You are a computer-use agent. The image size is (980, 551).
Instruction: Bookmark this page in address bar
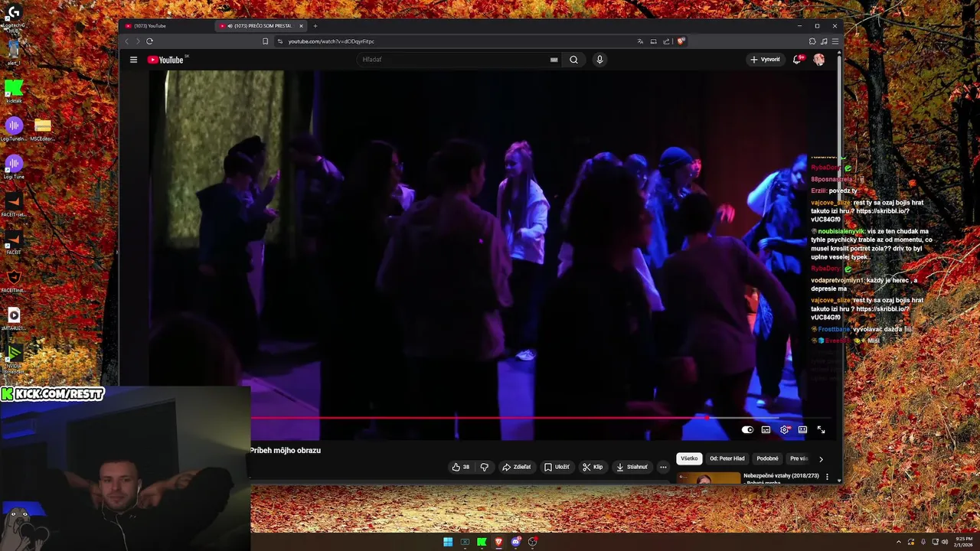[x=265, y=41]
